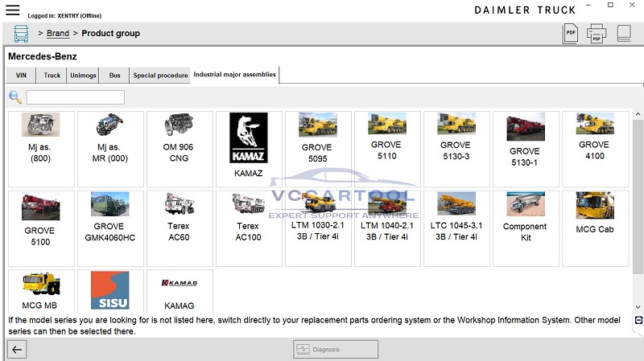Select GROVE GMK4060HC tile
Viewport: 644px width, 361px height.
tap(110, 228)
